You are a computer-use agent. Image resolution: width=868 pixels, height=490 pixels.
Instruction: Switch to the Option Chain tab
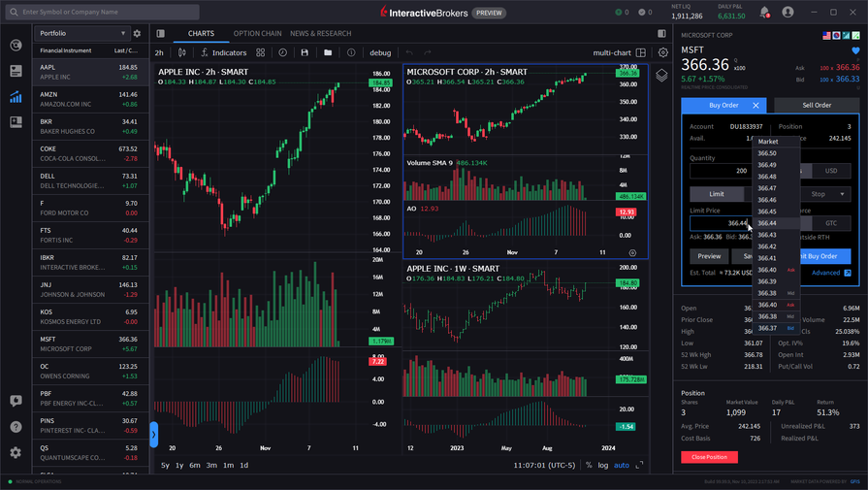click(257, 33)
